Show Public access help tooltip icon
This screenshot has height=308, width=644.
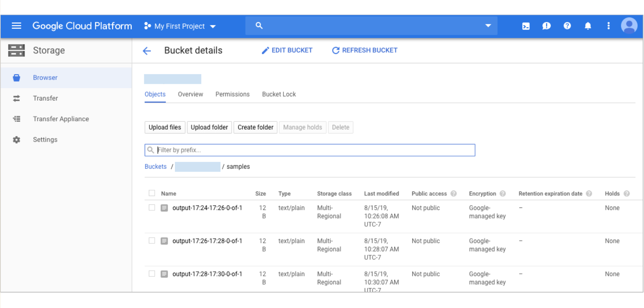coord(453,194)
